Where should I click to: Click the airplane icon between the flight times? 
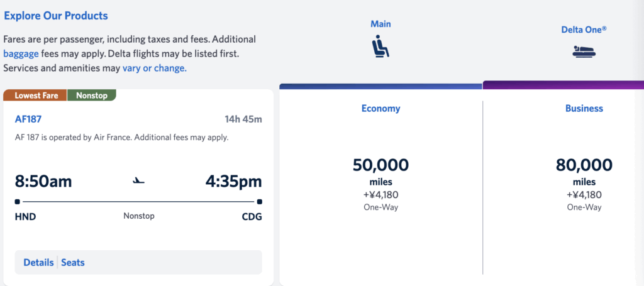pos(139,180)
